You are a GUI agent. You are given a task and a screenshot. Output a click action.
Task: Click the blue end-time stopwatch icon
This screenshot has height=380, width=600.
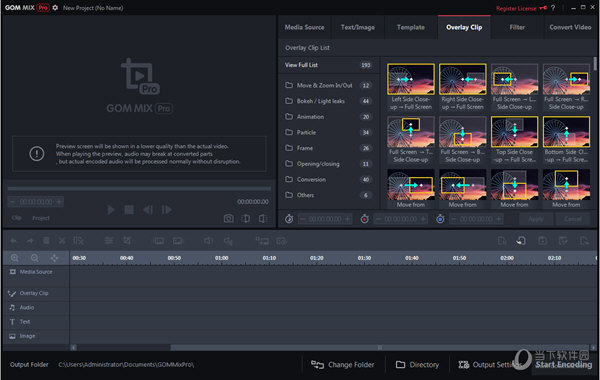coord(440,219)
